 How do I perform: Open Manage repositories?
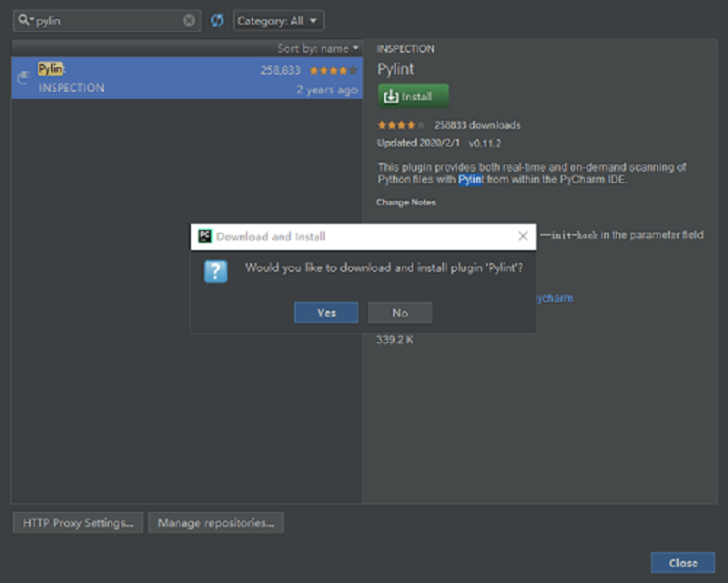point(216,523)
